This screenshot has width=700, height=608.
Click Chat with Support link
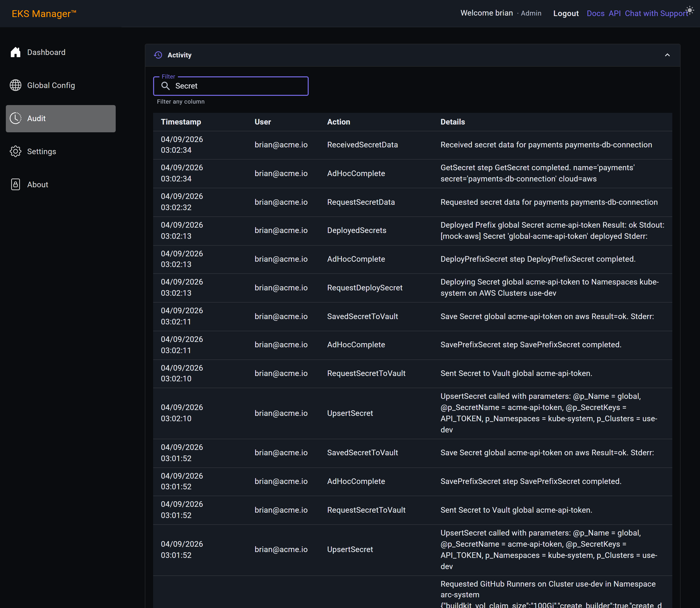coord(656,13)
